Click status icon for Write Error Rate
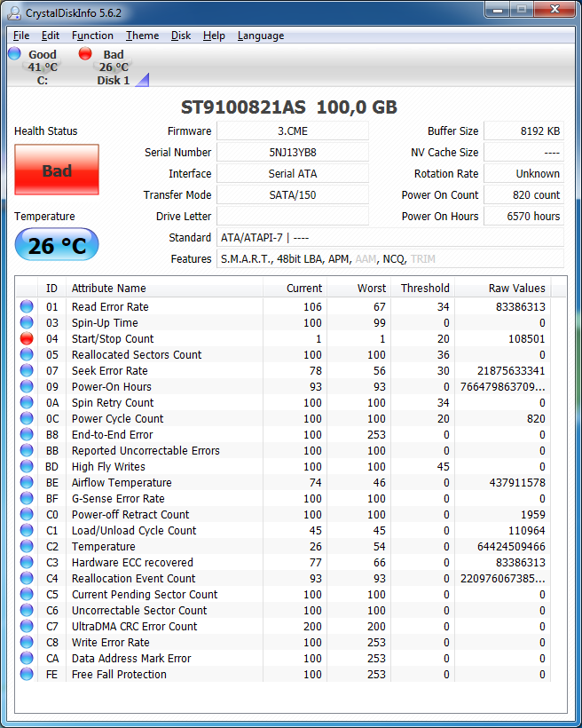 coord(27,642)
